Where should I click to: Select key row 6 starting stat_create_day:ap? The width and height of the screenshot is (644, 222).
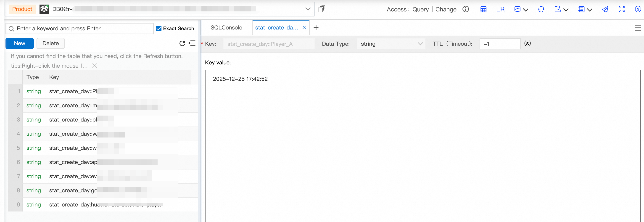[x=103, y=162]
